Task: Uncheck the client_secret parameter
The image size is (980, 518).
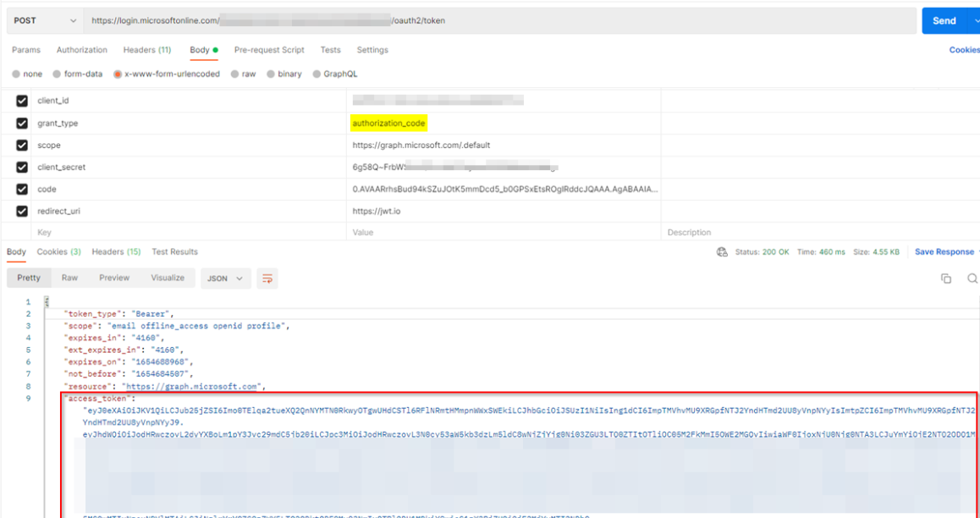Action: pos(22,167)
